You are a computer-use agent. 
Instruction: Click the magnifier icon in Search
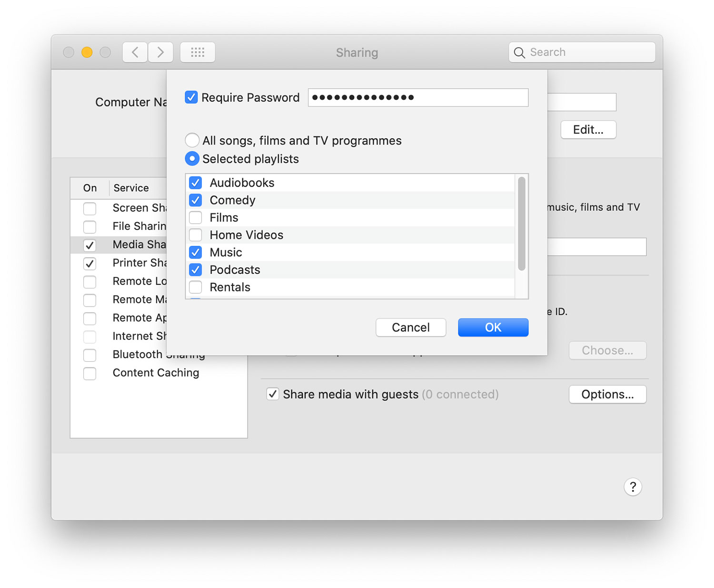click(519, 53)
